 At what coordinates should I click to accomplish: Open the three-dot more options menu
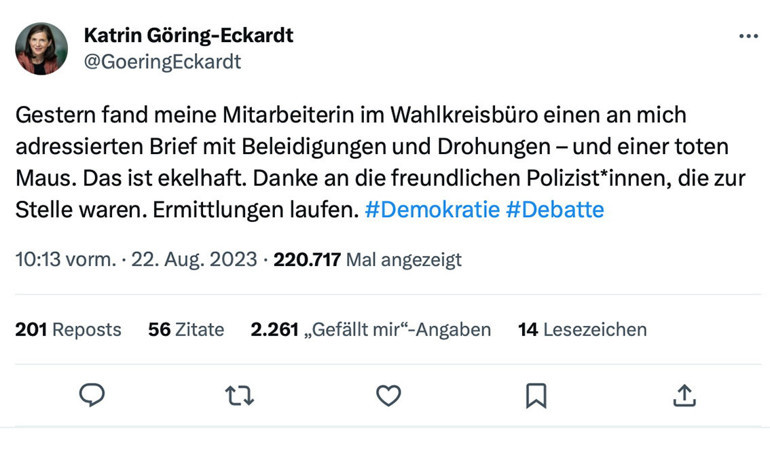coord(748,36)
